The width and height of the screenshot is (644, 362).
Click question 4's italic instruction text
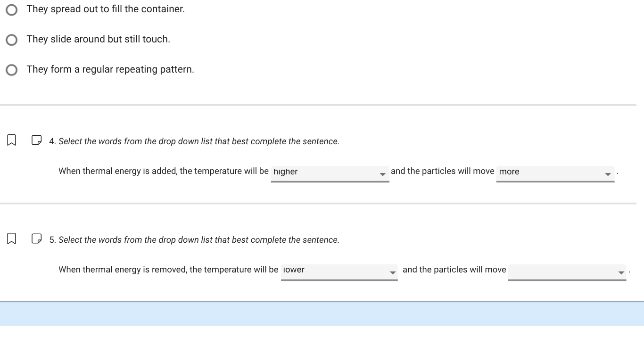click(x=199, y=141)
